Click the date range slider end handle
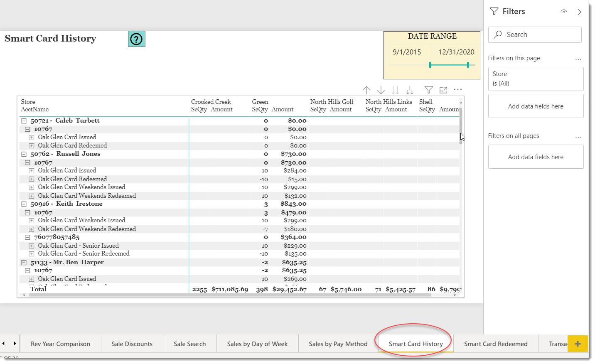 pyautogui.click(x=468, y=65)
